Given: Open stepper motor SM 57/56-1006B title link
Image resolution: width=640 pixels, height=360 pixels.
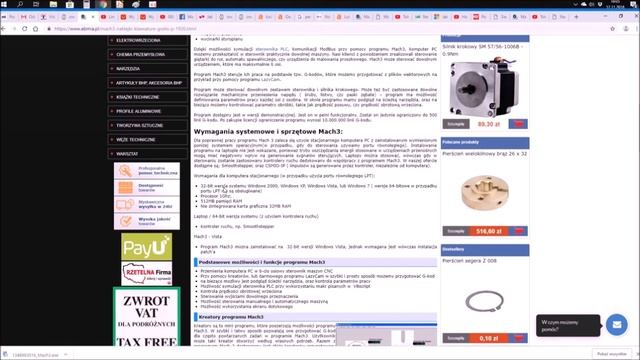Looking at the screenshot, I should coord(483,50).
